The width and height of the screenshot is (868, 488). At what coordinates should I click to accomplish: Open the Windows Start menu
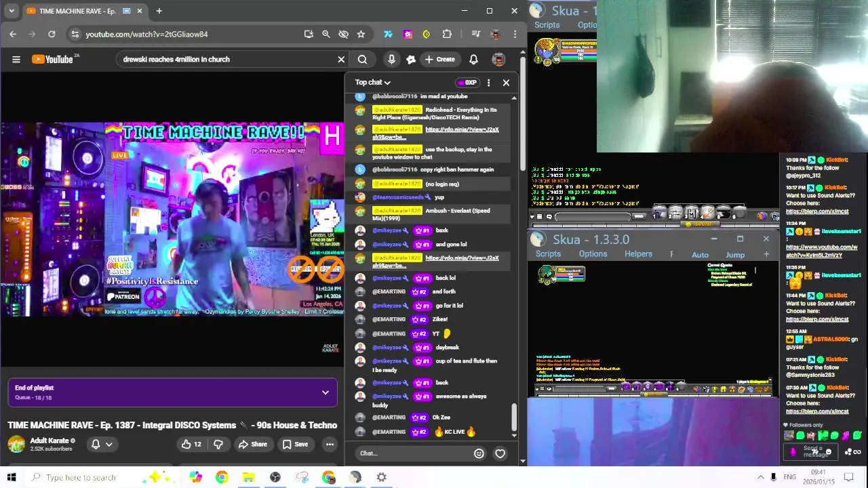(12, 477)
